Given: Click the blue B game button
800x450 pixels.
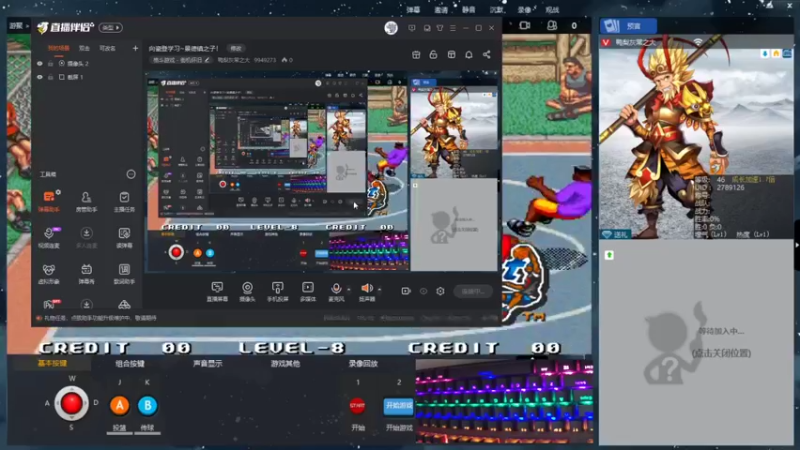Looking at the screenshot, I should pos(147,405).
